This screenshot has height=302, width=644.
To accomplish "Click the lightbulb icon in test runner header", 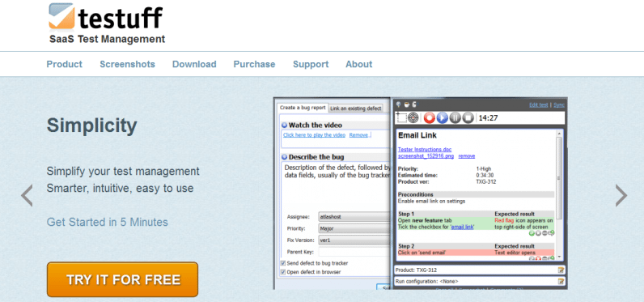I will tap(398, 104).
